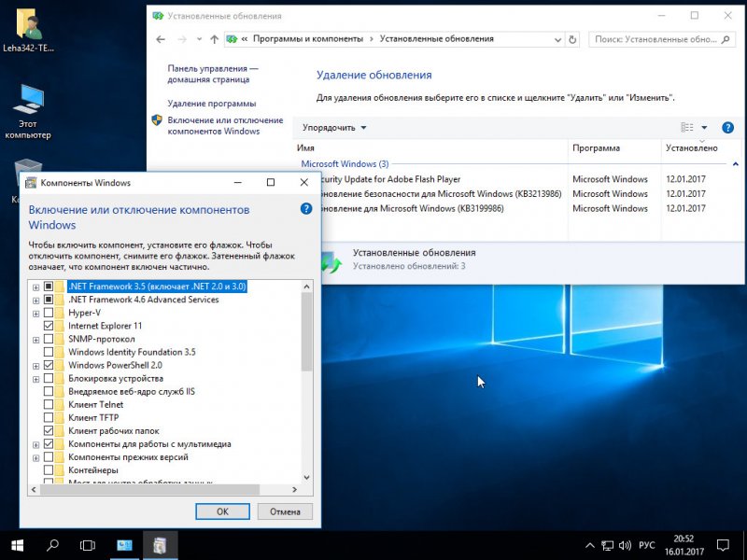Uncheck Internet Explorer 11

49,326
